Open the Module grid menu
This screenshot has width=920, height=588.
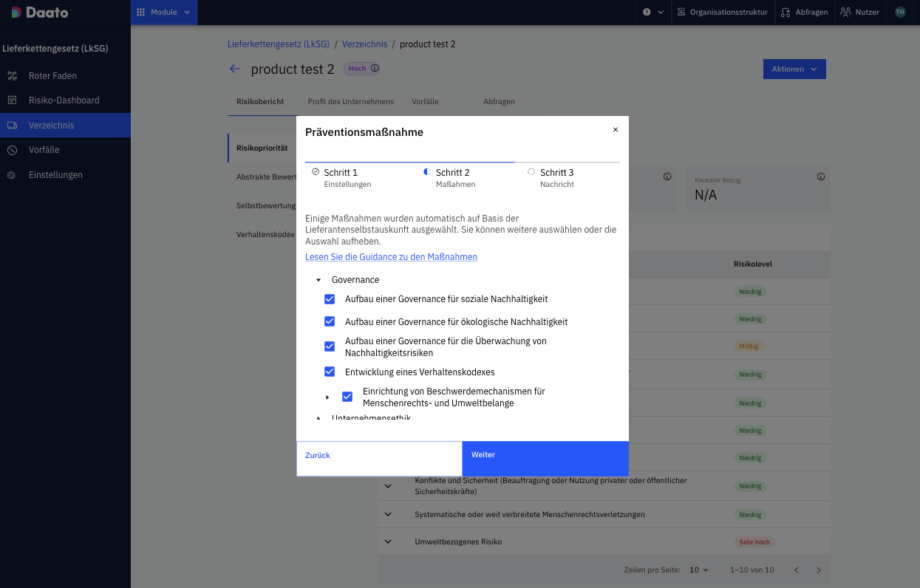(x=164, y=12)
